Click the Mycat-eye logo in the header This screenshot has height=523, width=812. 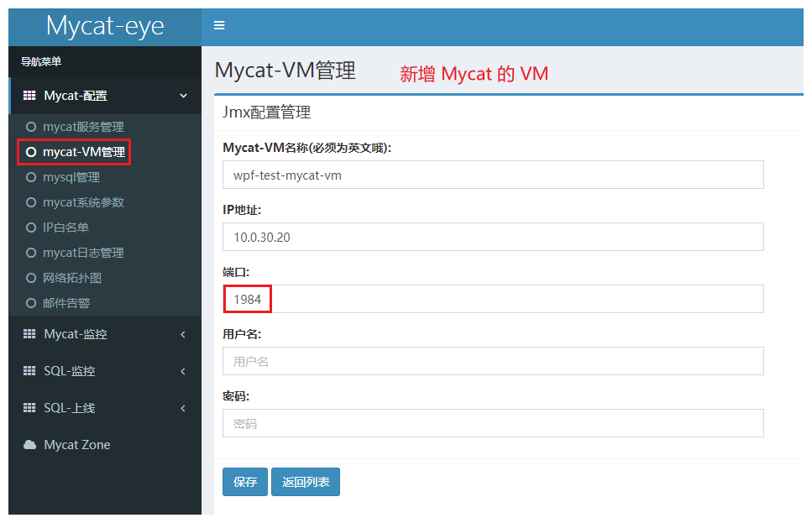pos(104,26)
